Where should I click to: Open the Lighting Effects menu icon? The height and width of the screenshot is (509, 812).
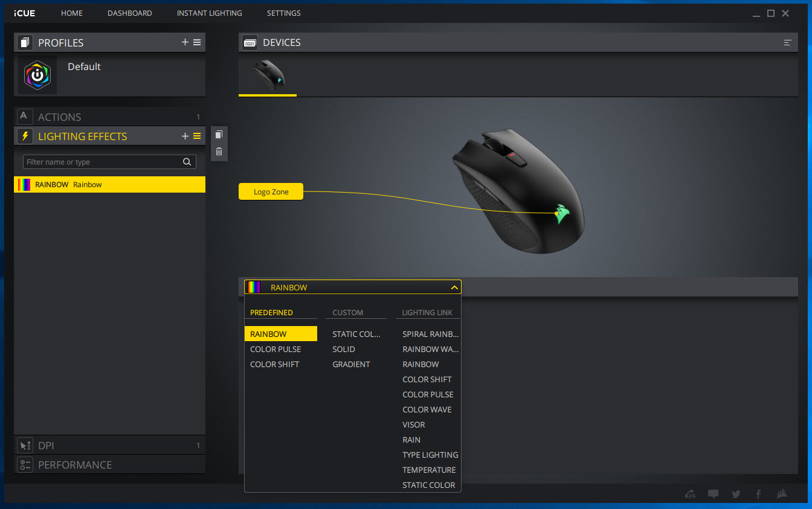[197, 136]
